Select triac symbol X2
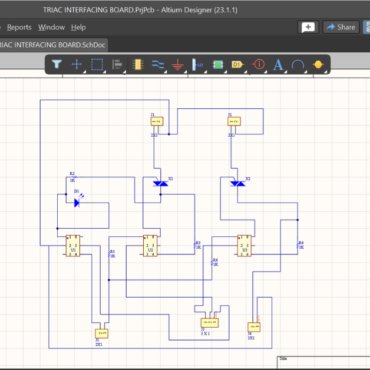Image resolution: width=370 pixels, height=370 pixels. tap(238, 183)
